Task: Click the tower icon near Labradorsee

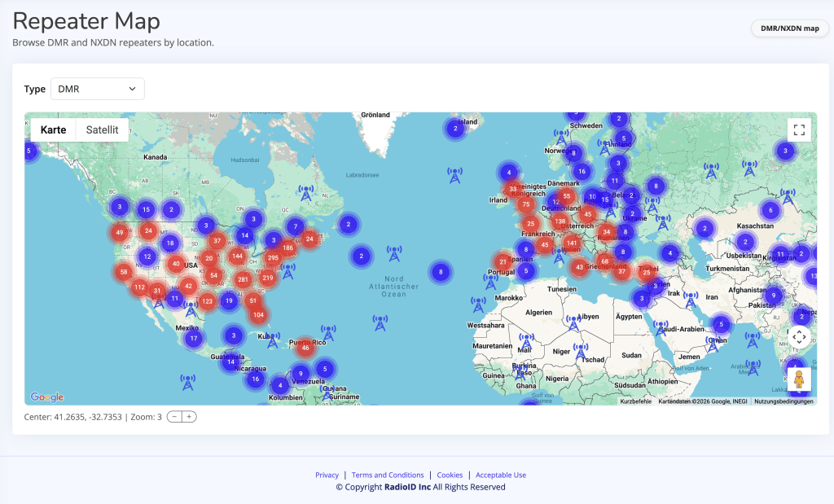Action: pyautogui.click(x=306, y=194)
